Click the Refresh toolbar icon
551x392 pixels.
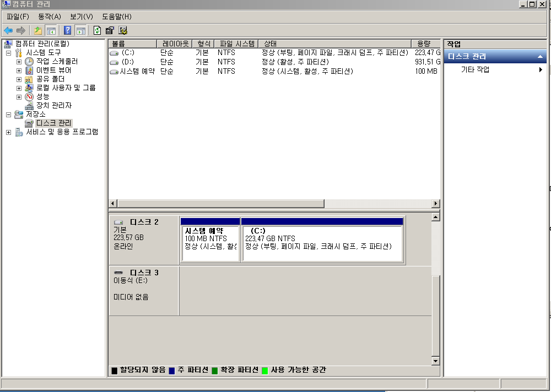click(x=98, y=31)
